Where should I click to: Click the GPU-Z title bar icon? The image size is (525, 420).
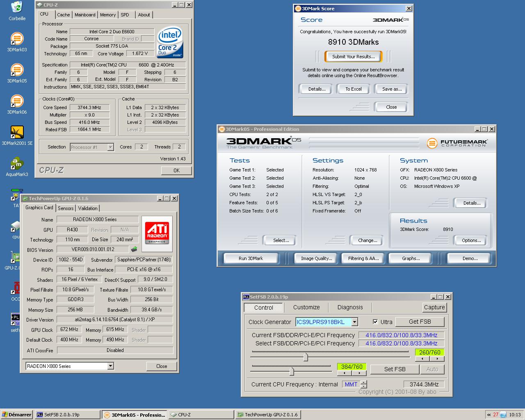(x=25, y=199)
